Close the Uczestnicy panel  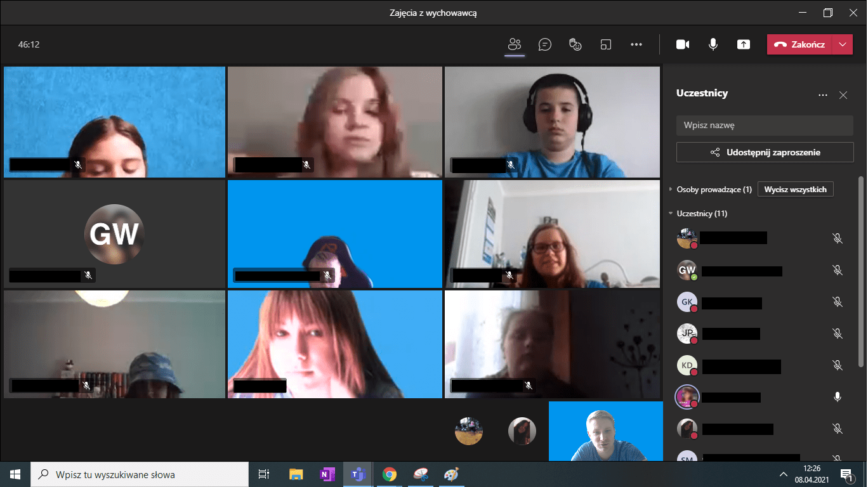point(843,95)
